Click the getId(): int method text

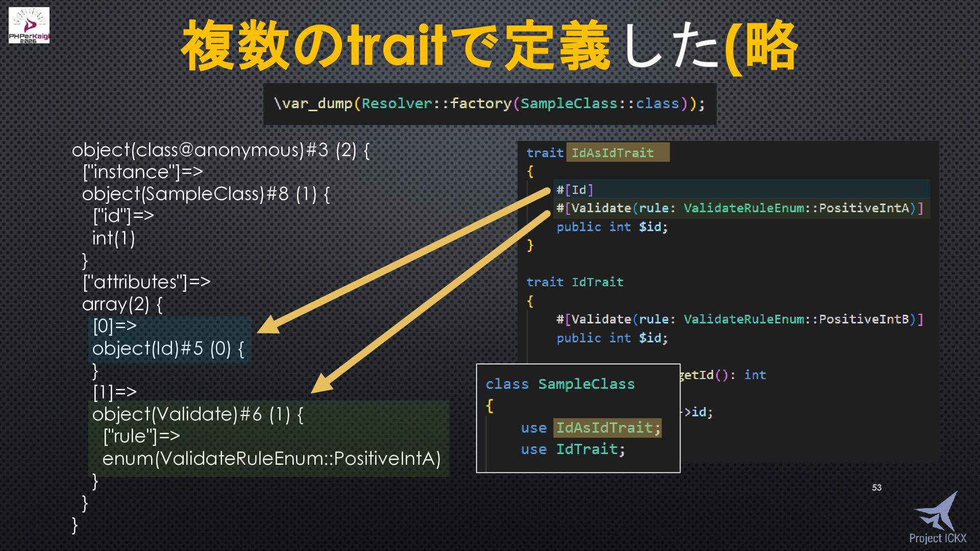click(x=723, y=375)
